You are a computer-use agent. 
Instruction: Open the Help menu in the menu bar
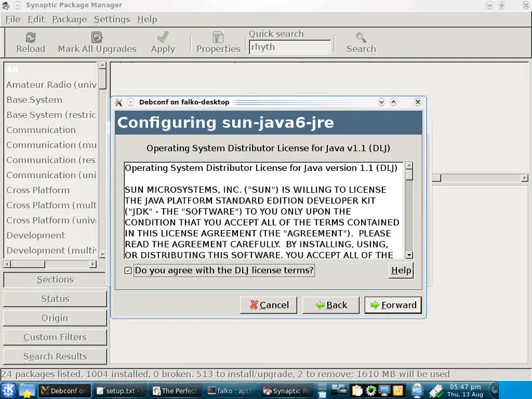click(x=147, y=19)
